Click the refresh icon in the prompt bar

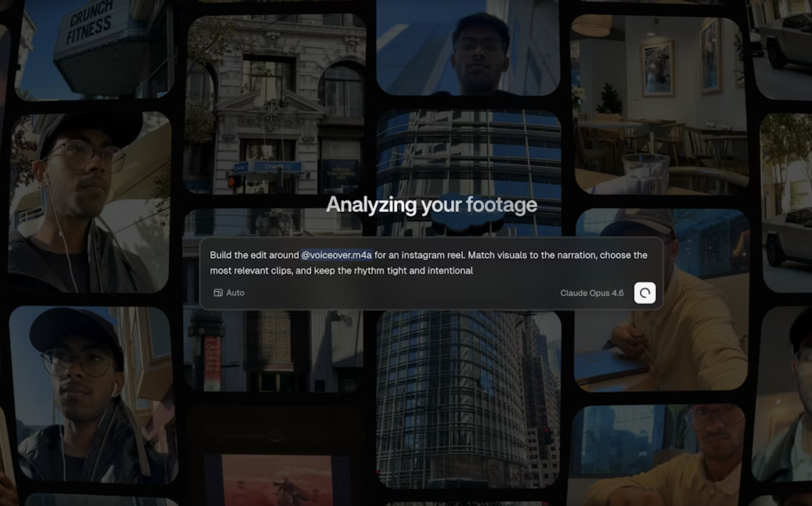(x=644, y=293)
